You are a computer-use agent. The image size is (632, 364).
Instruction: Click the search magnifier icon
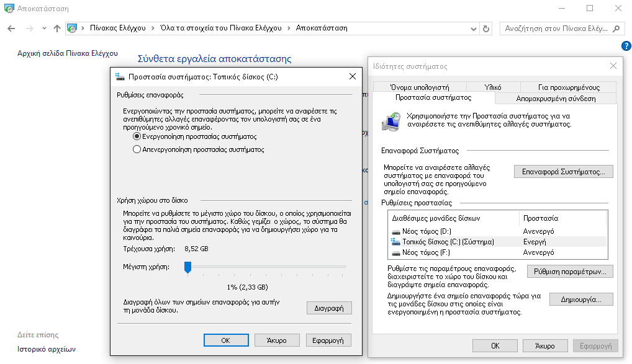[x=616, y=29]
